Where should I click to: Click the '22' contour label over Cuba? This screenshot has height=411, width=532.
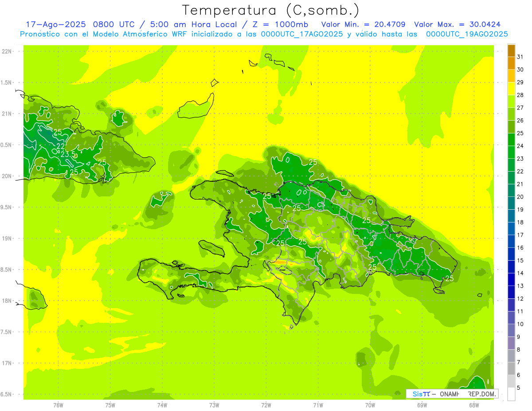61,146
